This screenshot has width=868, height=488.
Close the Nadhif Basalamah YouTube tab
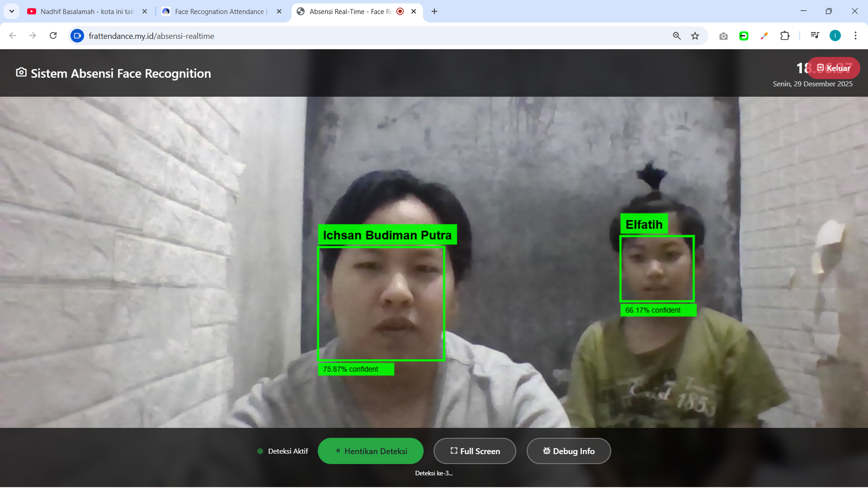145,11
